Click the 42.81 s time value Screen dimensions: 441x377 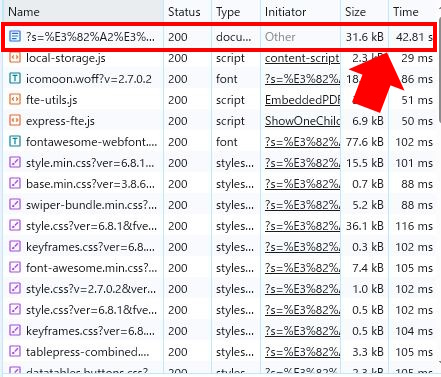(414, 37)
